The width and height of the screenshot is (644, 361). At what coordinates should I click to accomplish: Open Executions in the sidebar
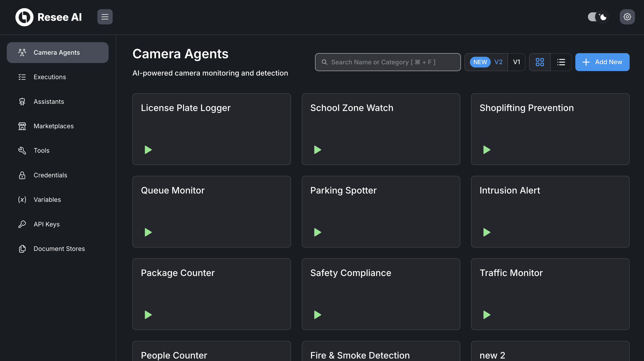coord(50,77)
